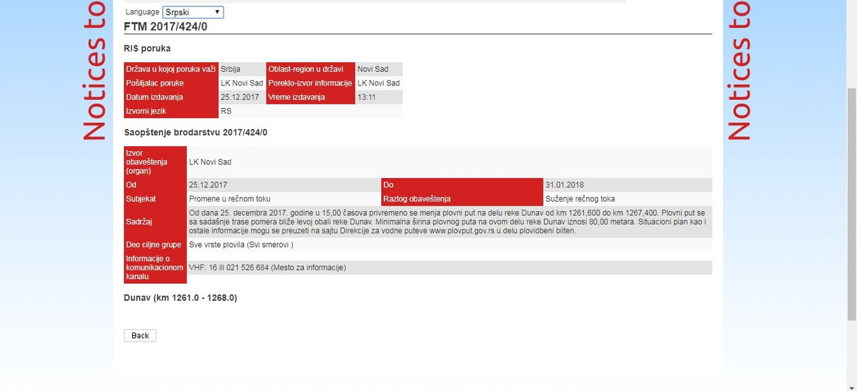Image resolution: width=868 pixels, height=391 pixels.
Task: Click LK Novi Sad sender value
Action: click(x=242, y=83)
